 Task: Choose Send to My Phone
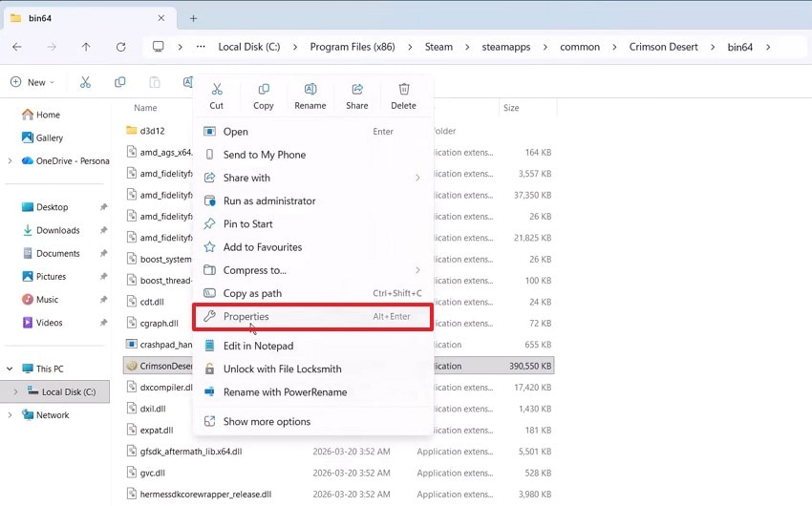coord(312,155)
